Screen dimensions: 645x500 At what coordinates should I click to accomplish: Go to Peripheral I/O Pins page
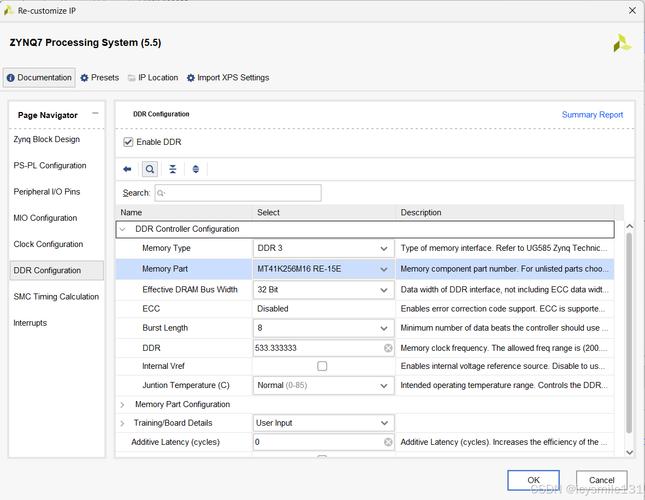pos(46,192)
